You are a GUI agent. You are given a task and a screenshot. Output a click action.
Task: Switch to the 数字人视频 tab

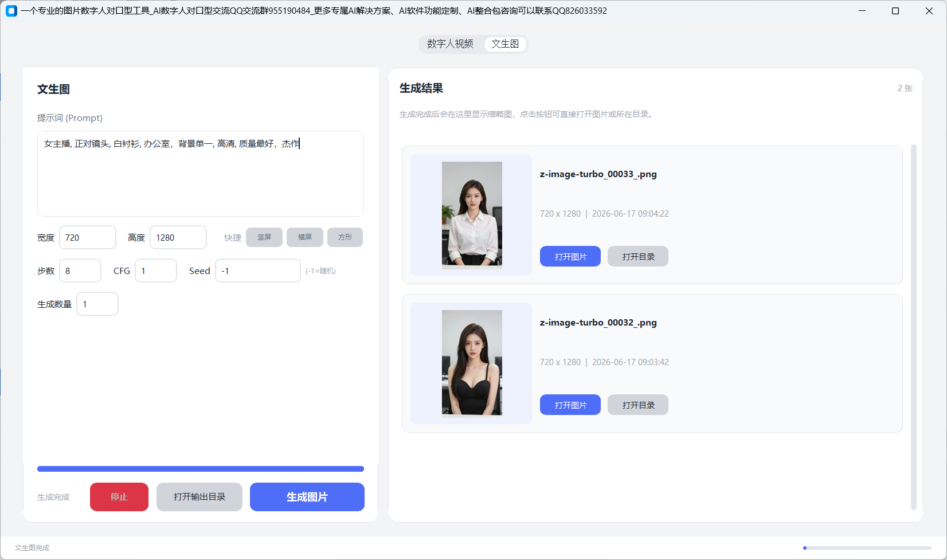(450, 44)
